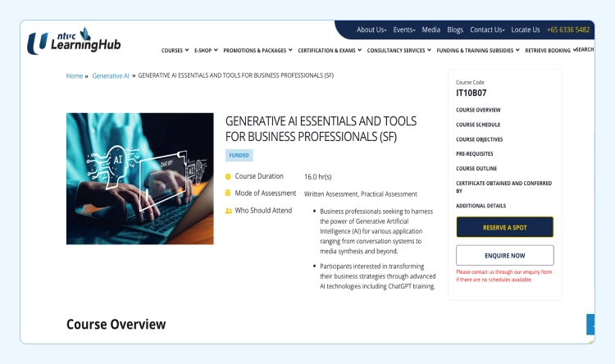The width and height of the screenshot is (615, 364).
Task: Open the Blogs page link
Action: (x=455, y=30)
